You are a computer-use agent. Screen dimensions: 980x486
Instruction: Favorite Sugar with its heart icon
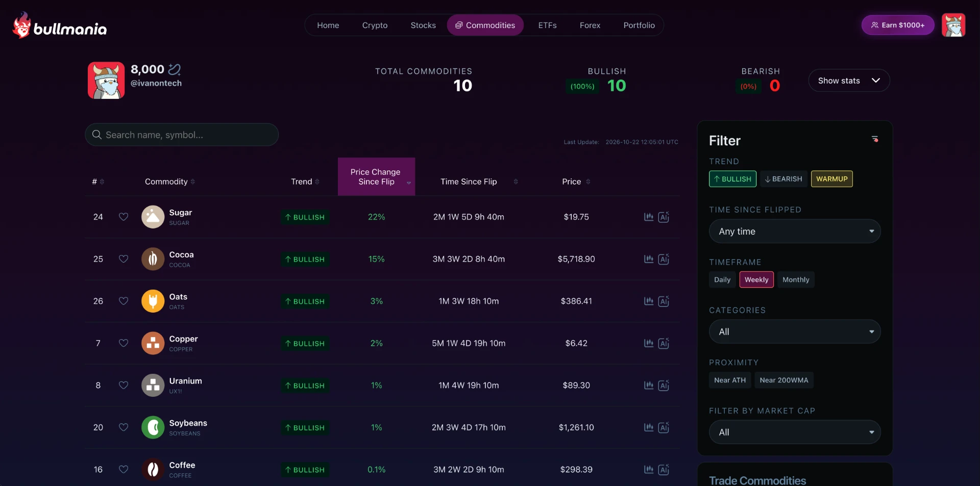tap(124, 217)
